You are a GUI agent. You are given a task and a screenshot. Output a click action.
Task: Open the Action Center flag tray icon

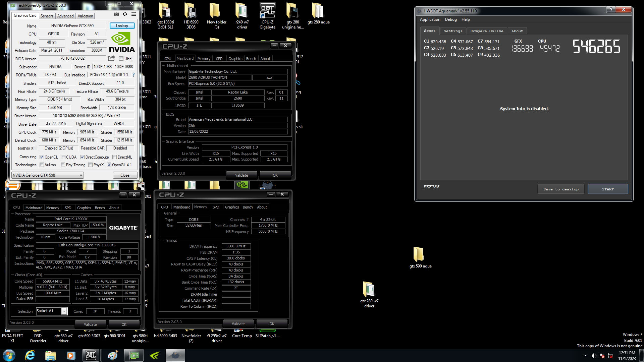[x=602, y=356]
